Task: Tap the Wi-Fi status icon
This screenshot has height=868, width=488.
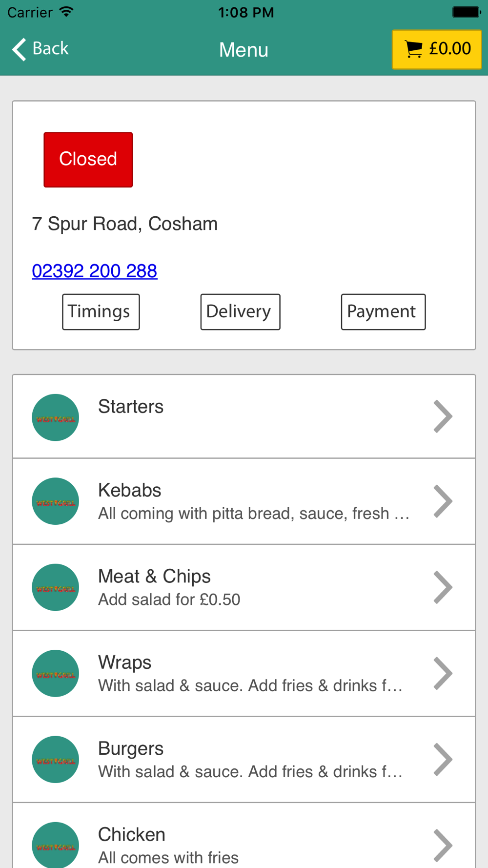Action: pyautogui.click(x=66, y=12)
